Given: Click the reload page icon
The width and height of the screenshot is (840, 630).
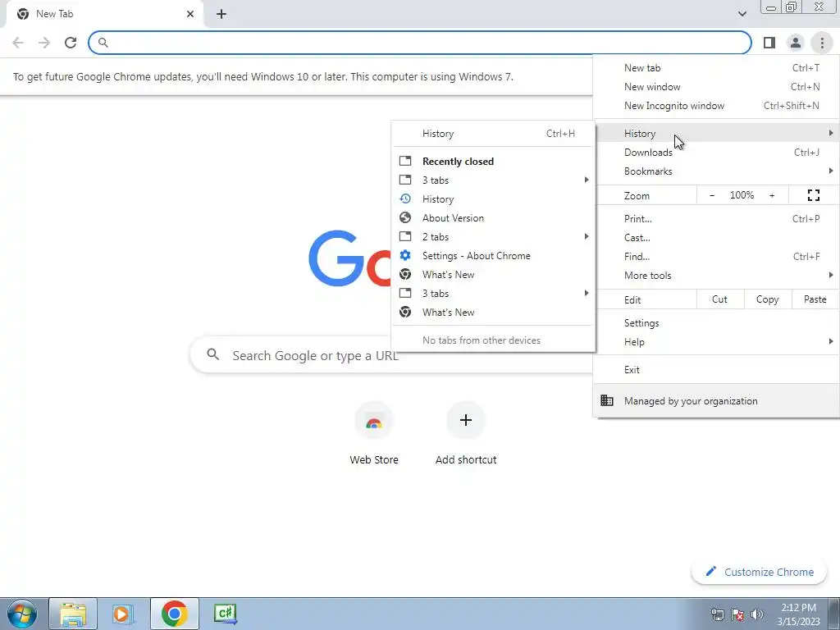Looking at the screenshot, I should 71,43.
